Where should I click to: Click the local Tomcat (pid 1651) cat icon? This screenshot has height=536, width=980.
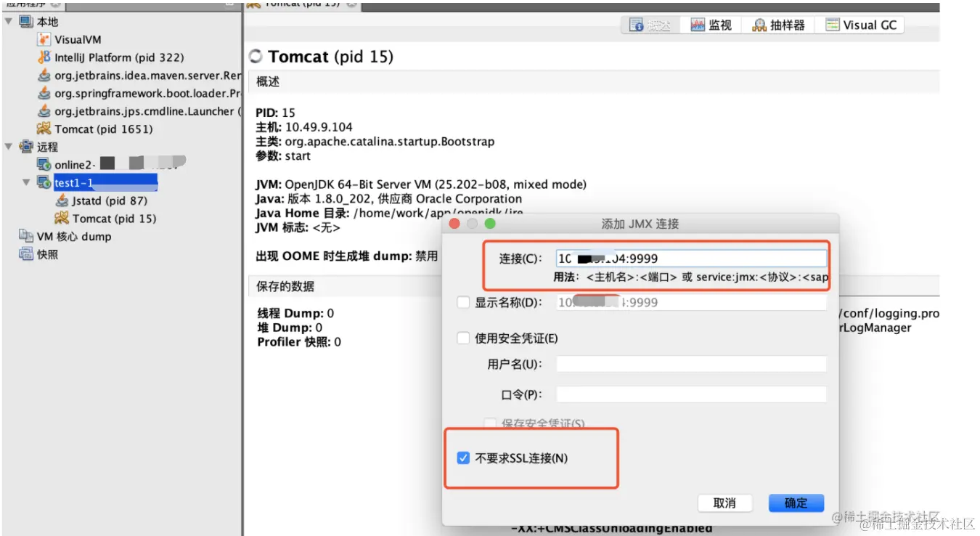point(44,129)
